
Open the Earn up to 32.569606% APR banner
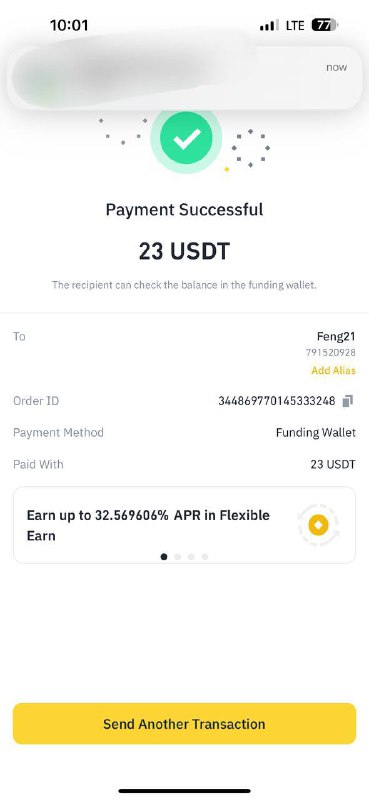point(184,525)
